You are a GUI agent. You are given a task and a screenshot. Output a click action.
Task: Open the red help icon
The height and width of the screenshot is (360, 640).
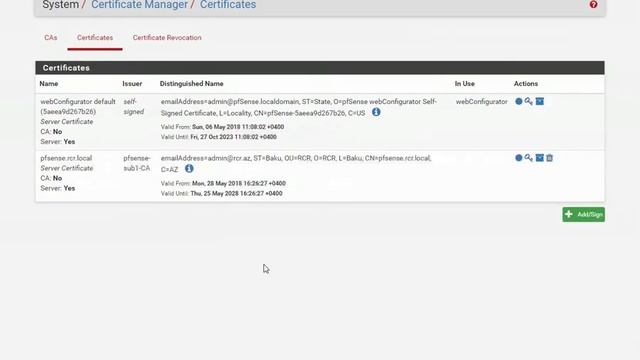(x=593, y=4)
